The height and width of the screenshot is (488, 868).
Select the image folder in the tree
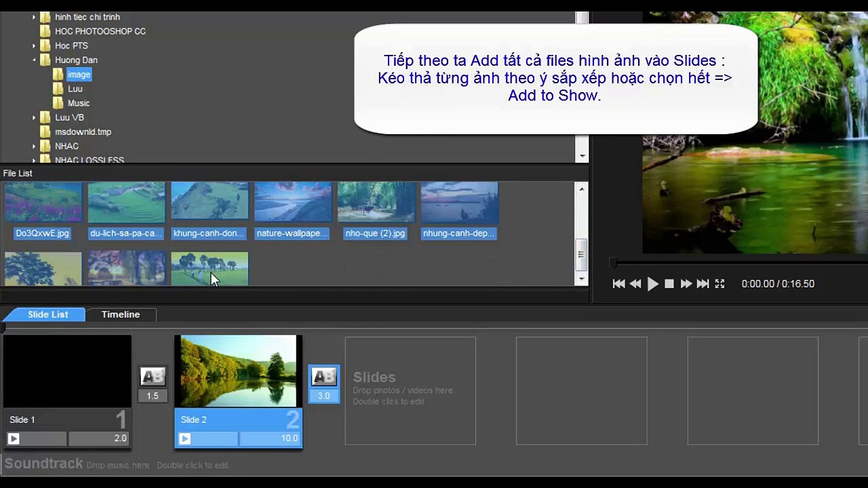pos(79,75)
